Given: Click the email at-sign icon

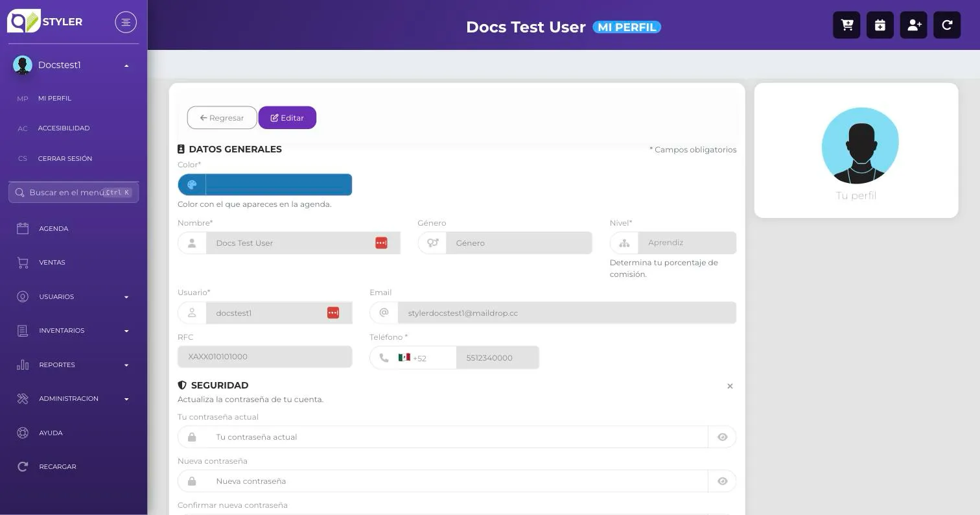Looking at the screenshot, I should pyautogui.click(x=384, y=313).
